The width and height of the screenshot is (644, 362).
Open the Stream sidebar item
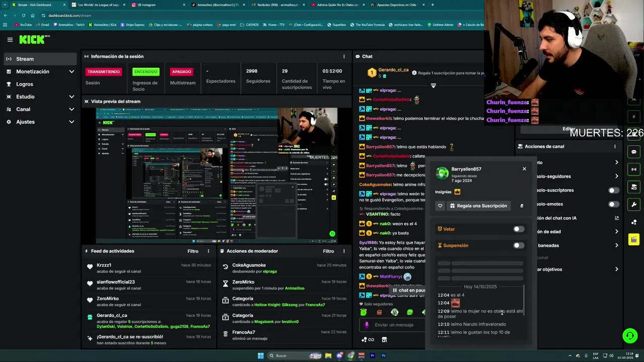(40, 59)
